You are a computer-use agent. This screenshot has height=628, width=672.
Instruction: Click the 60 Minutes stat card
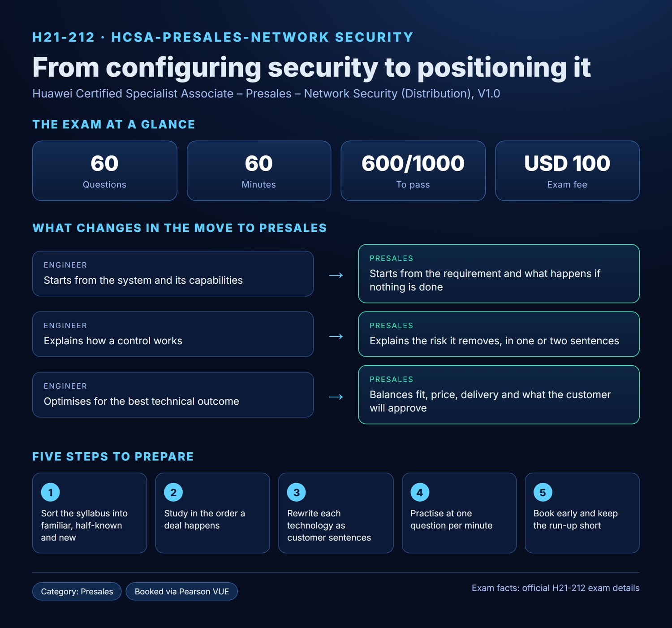259,171
